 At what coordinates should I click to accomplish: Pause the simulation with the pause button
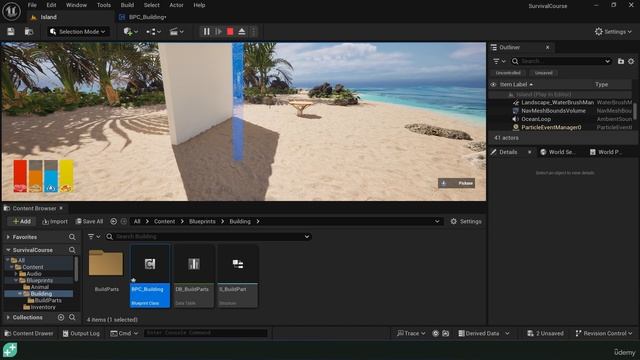(207, 31)
